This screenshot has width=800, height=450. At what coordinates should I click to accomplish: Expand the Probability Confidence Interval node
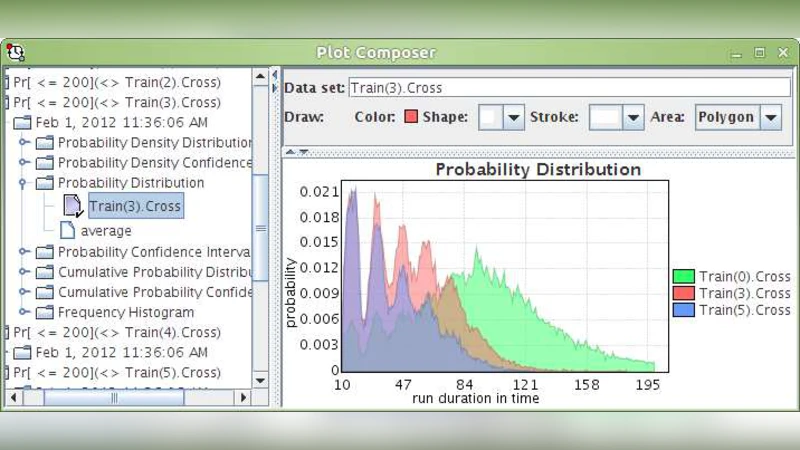[x=23, y=253]
